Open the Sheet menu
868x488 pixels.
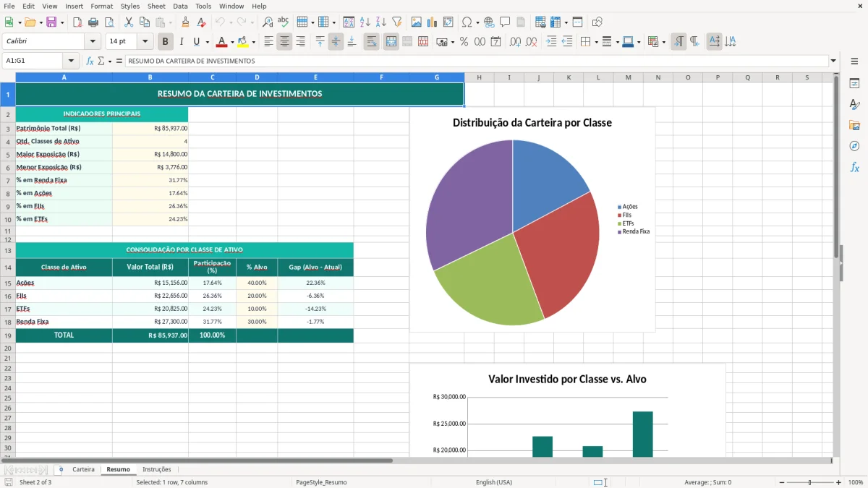tap(156, 6)
